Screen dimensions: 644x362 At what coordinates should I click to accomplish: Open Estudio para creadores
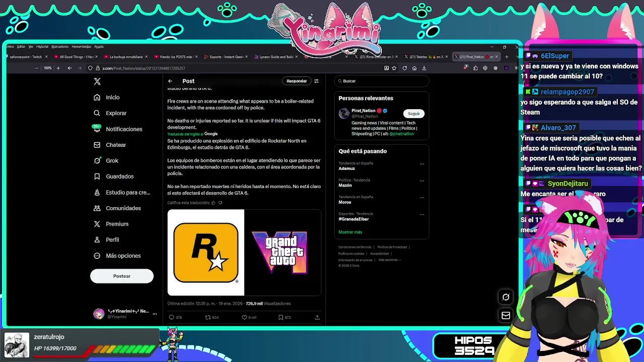(122, 193)
